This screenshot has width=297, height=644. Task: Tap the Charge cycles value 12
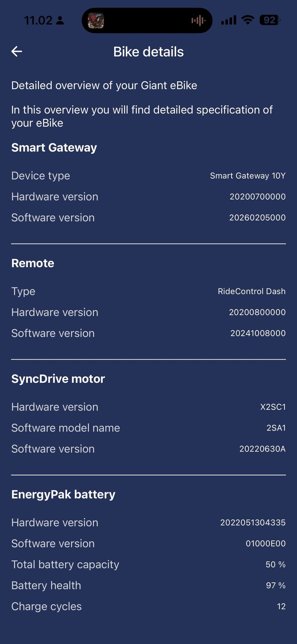(x=281, y=607)
